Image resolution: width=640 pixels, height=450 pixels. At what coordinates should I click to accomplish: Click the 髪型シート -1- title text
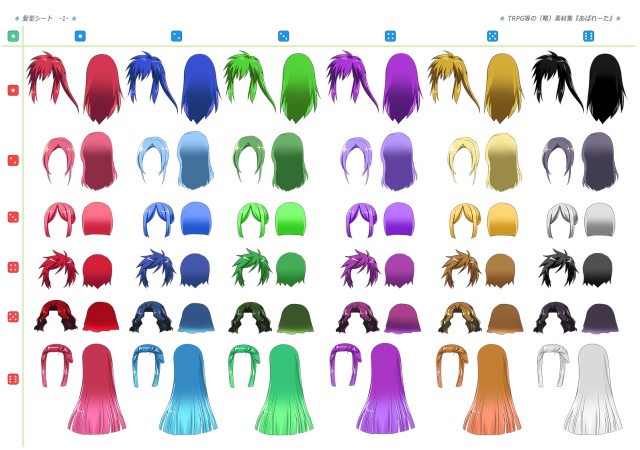(x=45, y=18)
